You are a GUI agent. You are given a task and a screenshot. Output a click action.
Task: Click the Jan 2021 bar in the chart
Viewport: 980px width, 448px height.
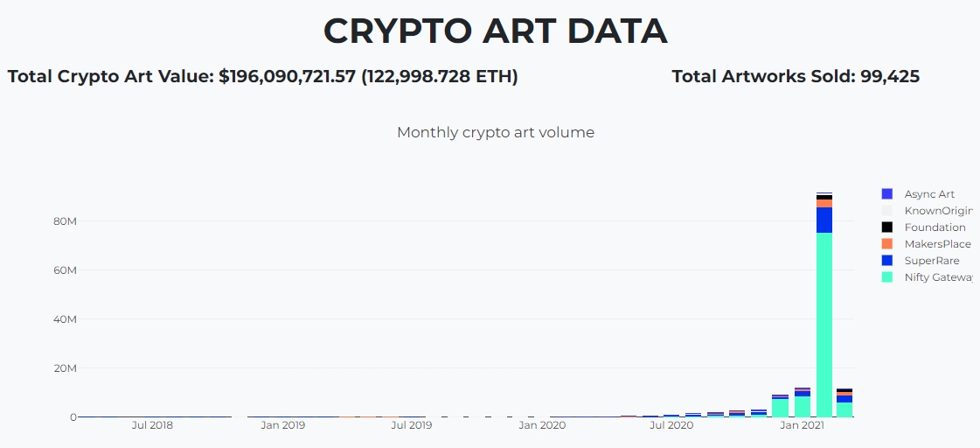pos(803,402)
